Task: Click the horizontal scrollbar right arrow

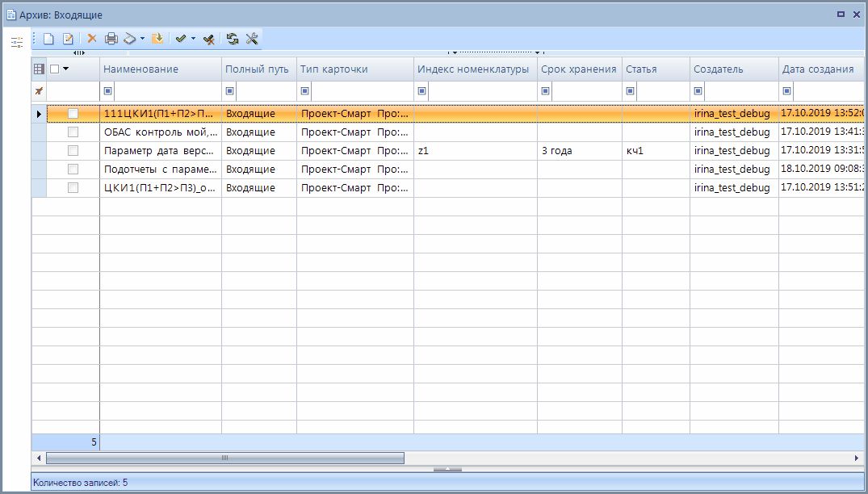Action: tap(856, 458)
